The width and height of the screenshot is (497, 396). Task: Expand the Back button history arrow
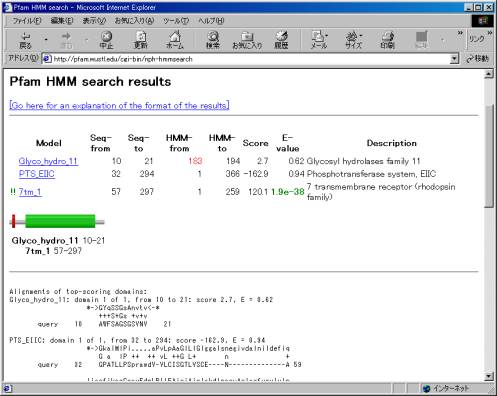(x=46, y=40)
